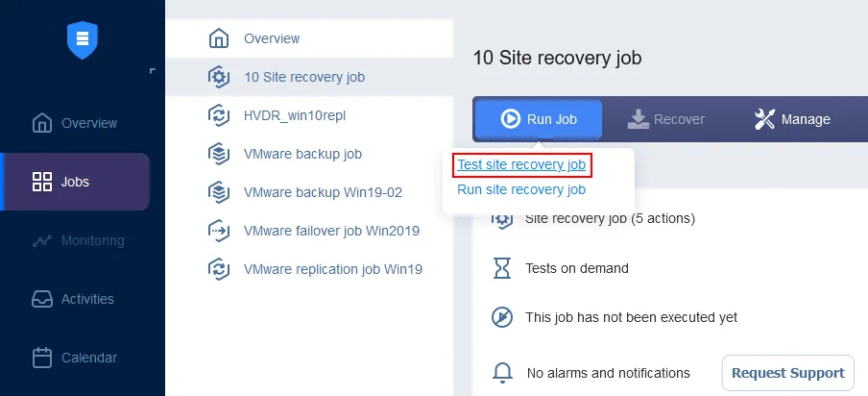The height and width of the screenshot is (396, 868).
Task: Click the notification bell icon
Action: click(501, 373)
